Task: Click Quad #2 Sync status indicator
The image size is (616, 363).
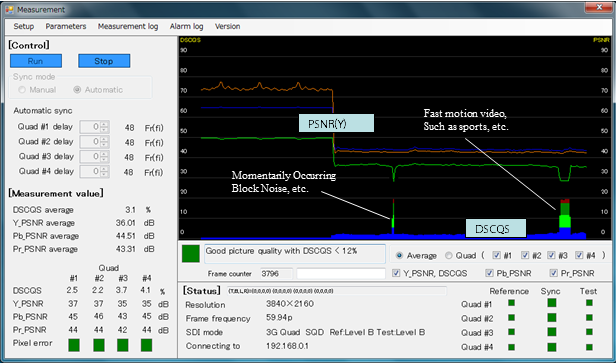Action: [552, 317]
